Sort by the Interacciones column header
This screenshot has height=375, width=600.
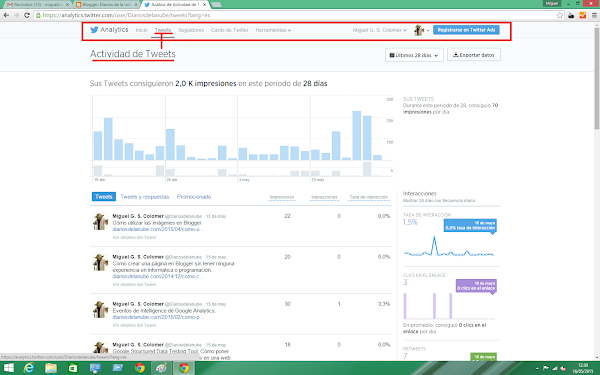tap(324, 197)
